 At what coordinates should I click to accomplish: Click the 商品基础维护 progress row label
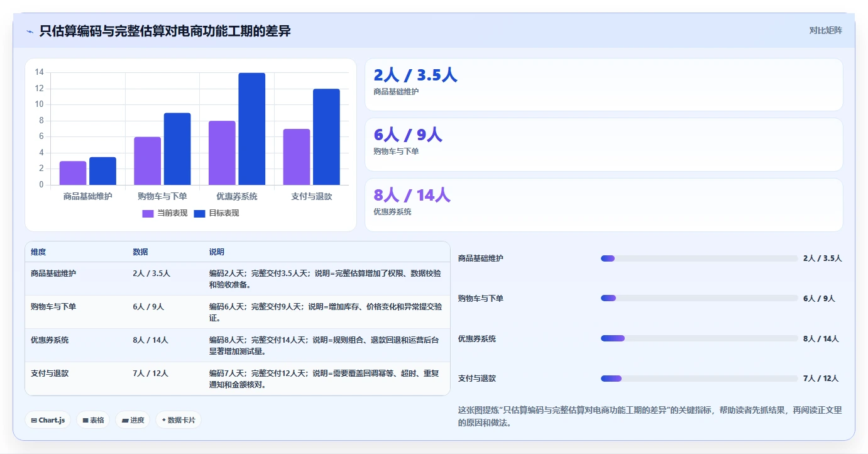pos(481,258)
